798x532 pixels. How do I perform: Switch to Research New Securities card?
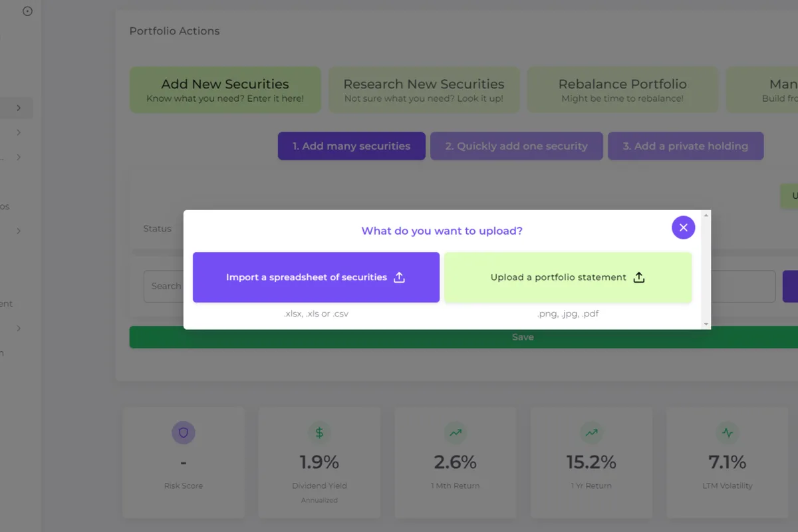click(424, 90)
